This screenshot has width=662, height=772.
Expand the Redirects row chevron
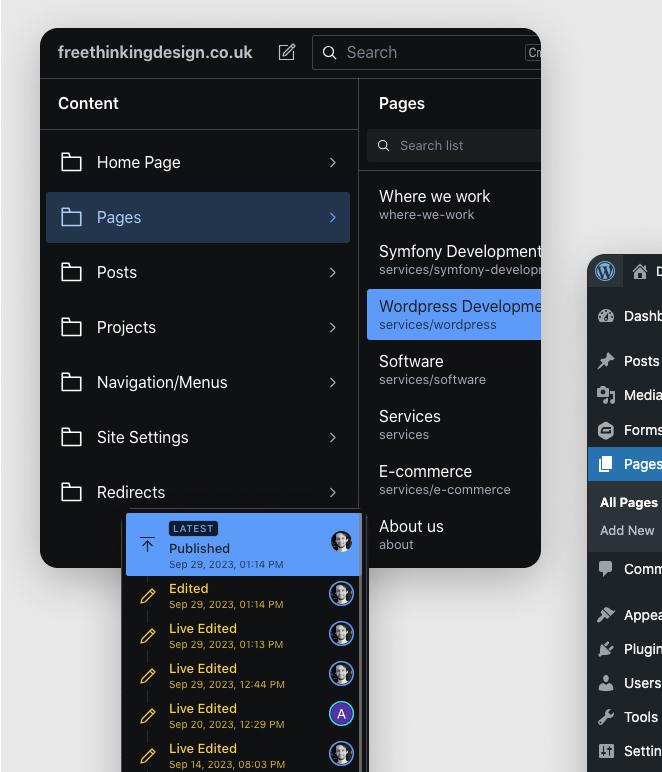click(x=333, y=492)
